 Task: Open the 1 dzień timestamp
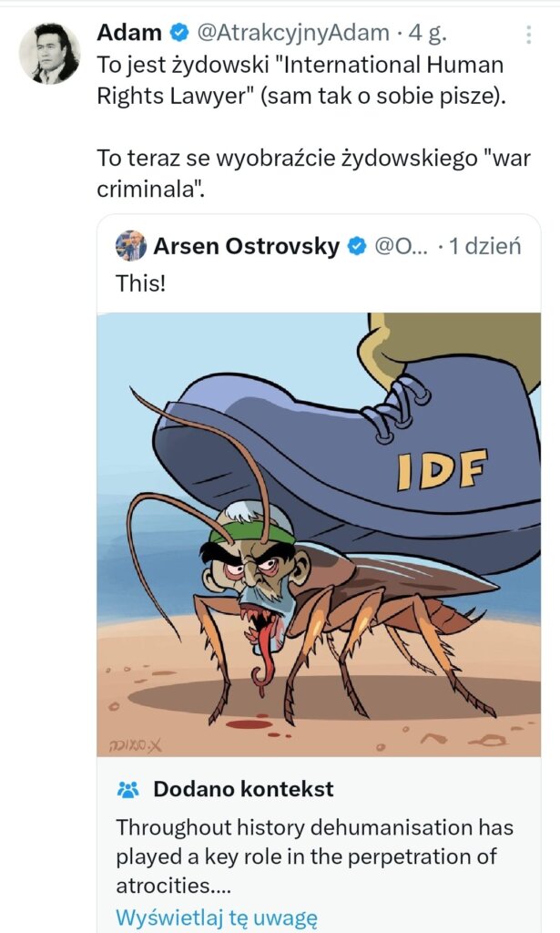coord(485,246)
